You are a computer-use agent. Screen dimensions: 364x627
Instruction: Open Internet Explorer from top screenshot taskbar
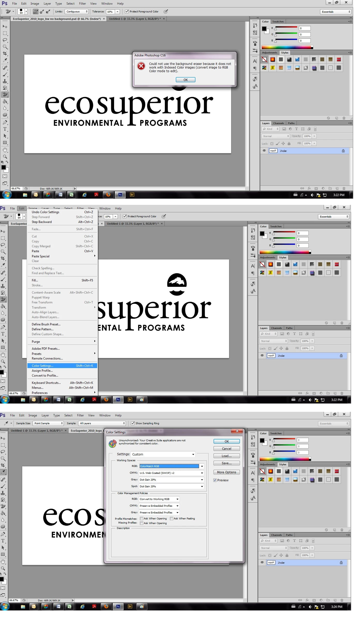coord(84,195)
